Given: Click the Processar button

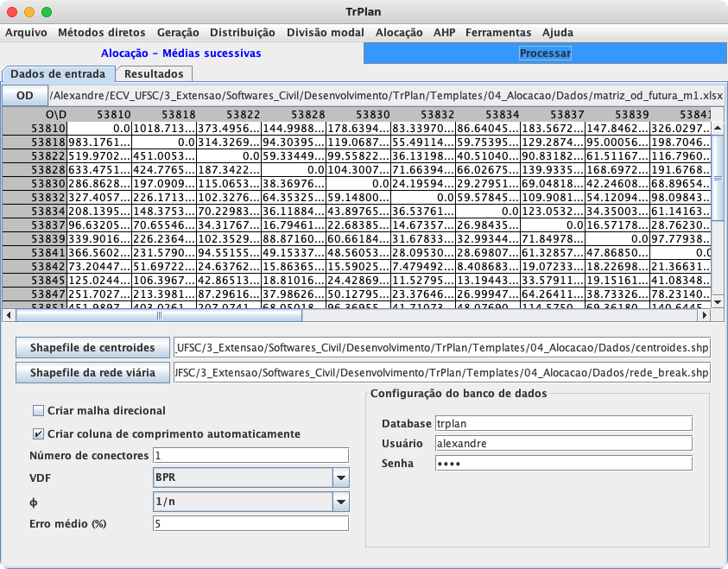Looking at the screenshot, I should [x=545, y=54].
